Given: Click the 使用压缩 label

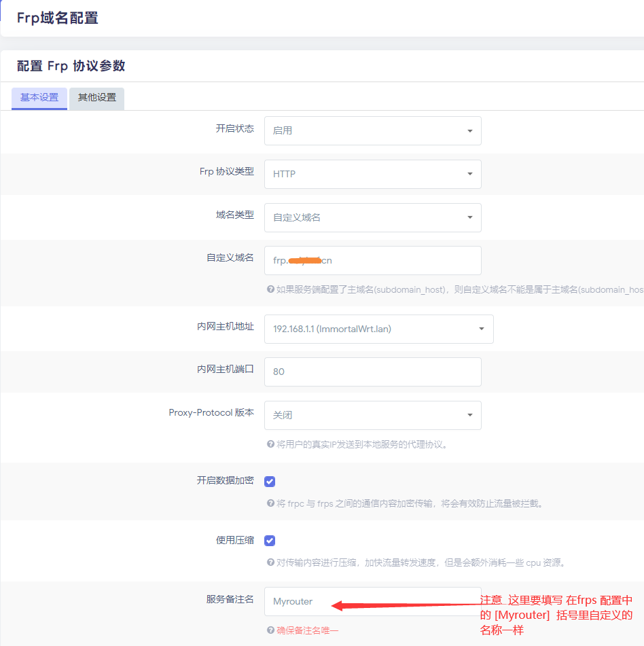Looking at the screenshot, I should click(x=235, y=540).
